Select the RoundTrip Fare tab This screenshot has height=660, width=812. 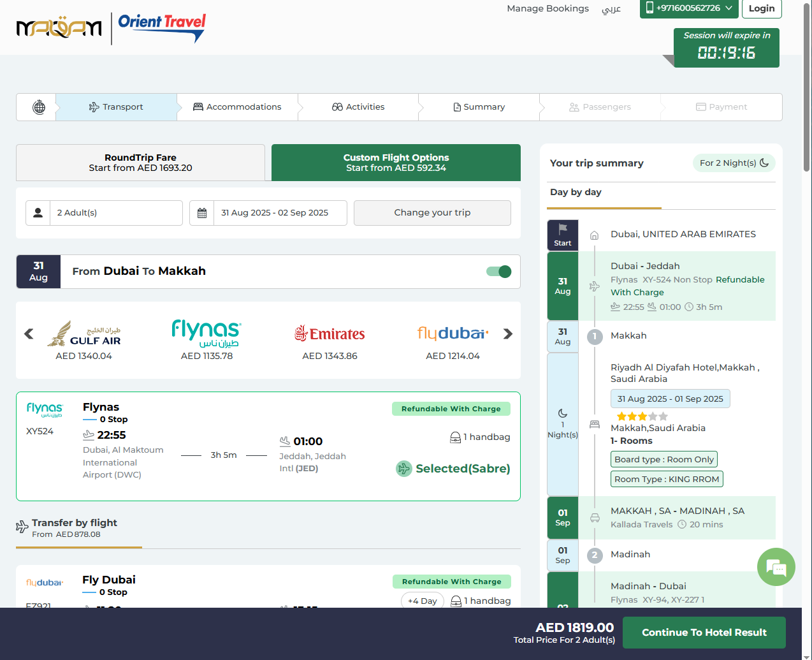tap(140, 163)
